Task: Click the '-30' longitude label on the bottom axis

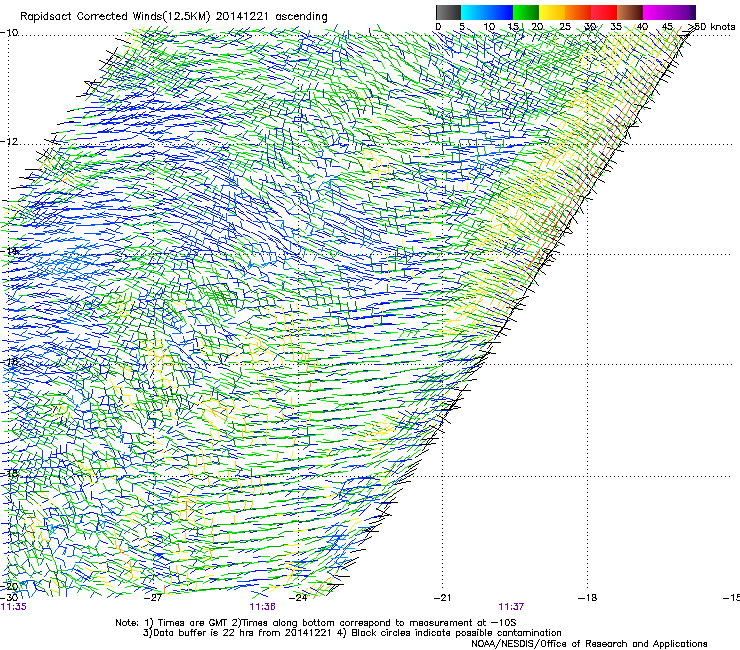Action: 9,598
